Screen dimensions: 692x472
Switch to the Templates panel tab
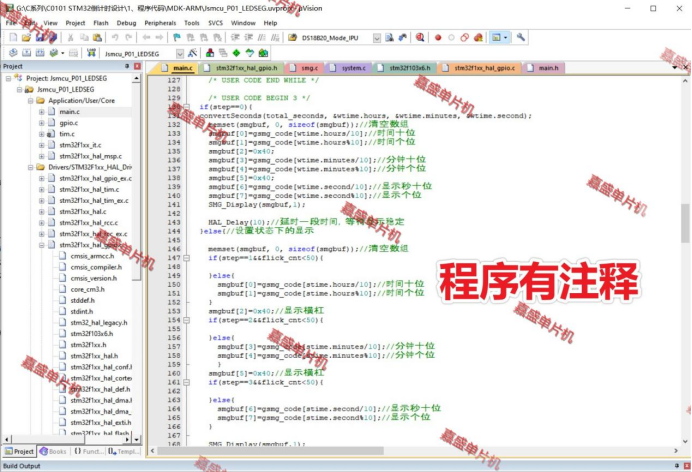click(123, 451)
